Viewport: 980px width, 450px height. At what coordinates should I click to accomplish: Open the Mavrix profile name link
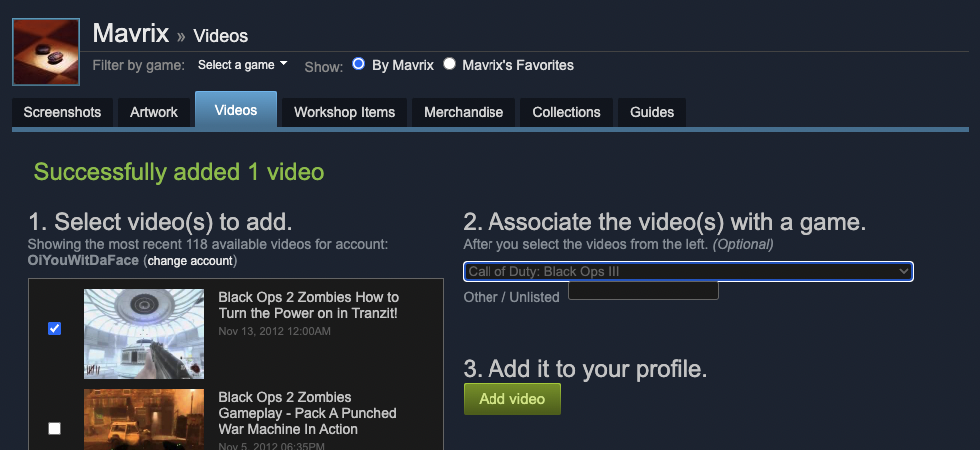131,33
